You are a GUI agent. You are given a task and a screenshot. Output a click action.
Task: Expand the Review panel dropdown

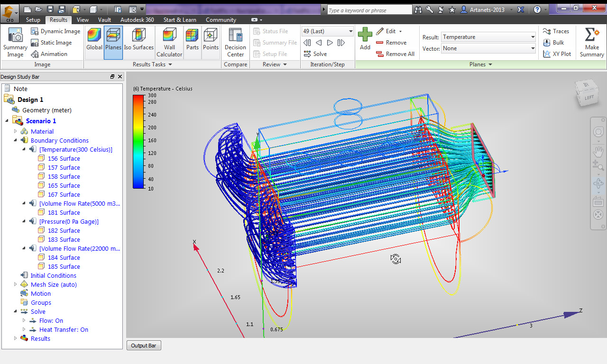(275, 64)
